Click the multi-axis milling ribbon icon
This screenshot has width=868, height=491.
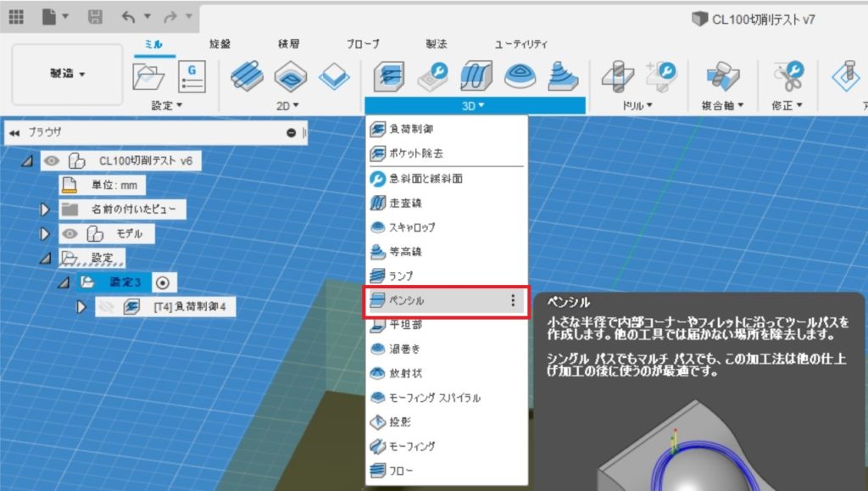(x=723, y=75)
